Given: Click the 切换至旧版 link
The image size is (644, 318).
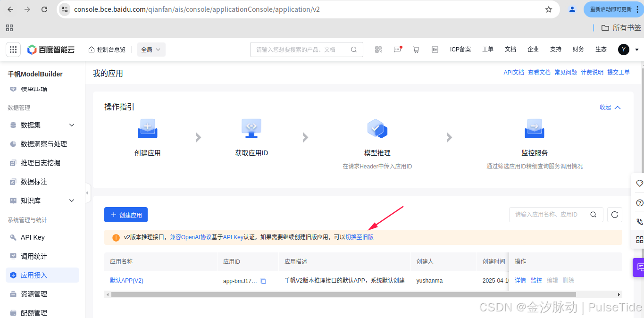Looking at the screenshot, I should click(360, 237).
